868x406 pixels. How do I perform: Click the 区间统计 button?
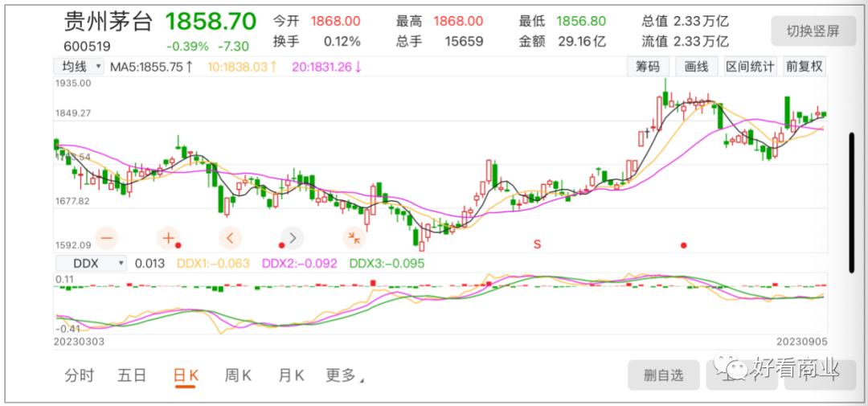coord(750,67)
